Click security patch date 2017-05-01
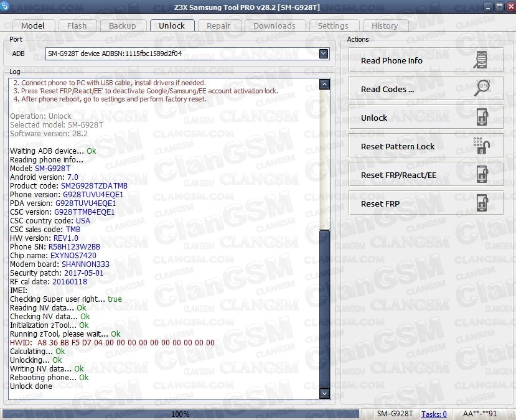Screen dimensions: 516x420 pos(83,273)
